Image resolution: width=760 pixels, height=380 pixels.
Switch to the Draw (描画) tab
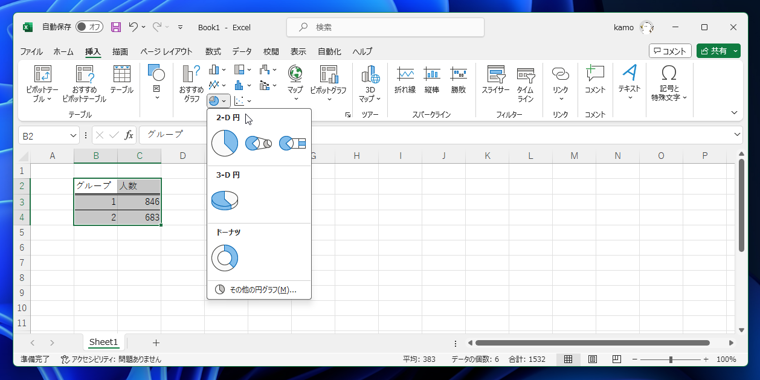120,51
